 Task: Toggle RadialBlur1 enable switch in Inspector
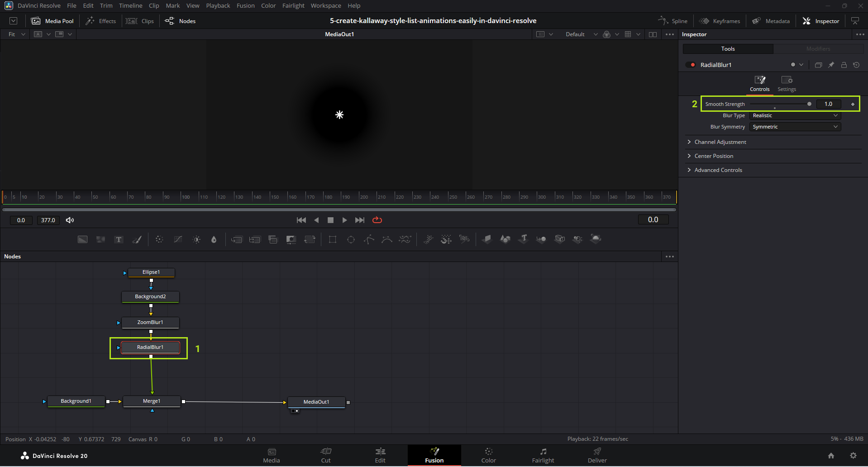click(690, 65)
